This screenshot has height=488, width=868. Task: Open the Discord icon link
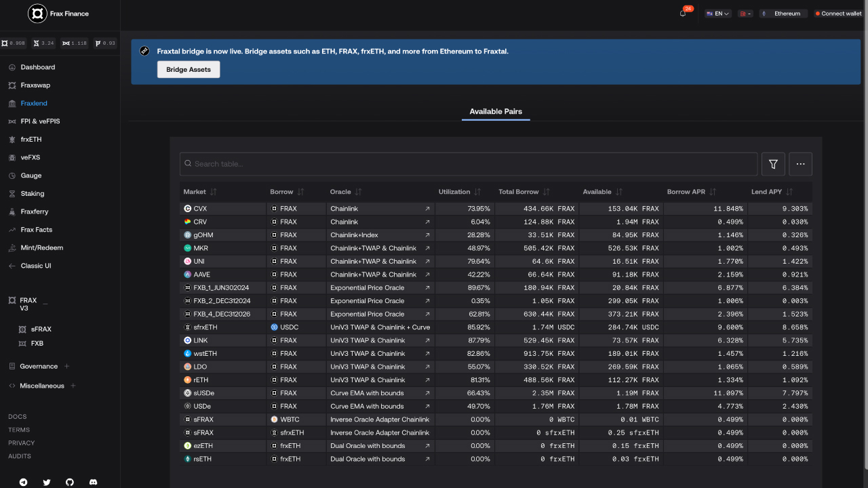(93, 482)
